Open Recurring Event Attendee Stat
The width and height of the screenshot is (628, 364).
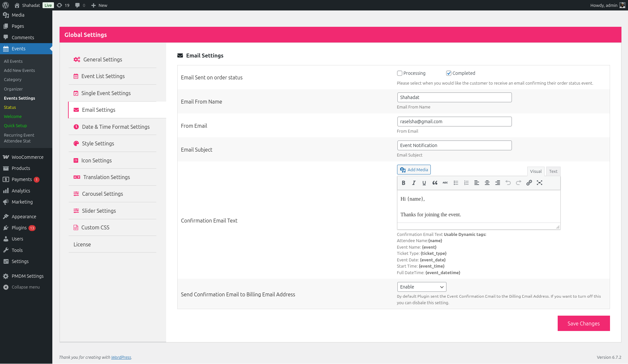point(19,138)
